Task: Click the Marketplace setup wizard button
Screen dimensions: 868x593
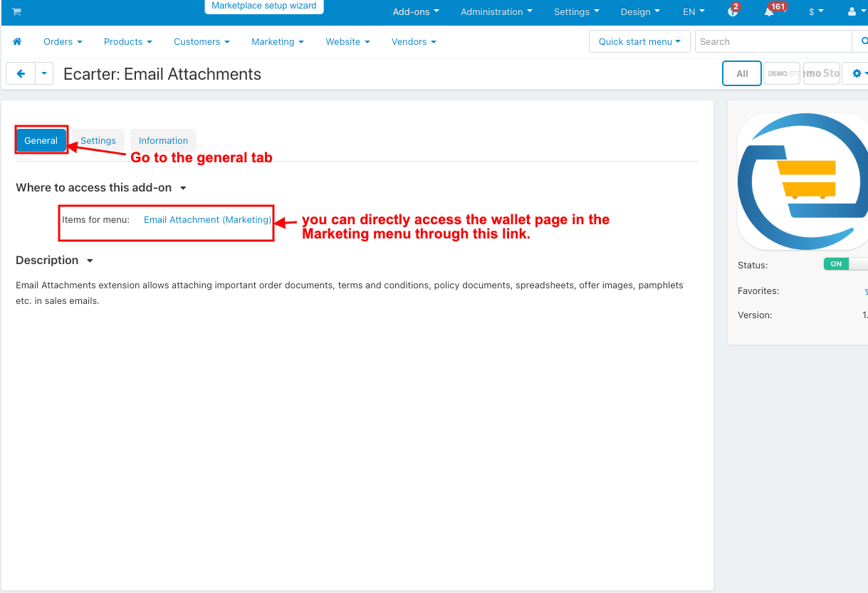Action: [x=263, y=6]
